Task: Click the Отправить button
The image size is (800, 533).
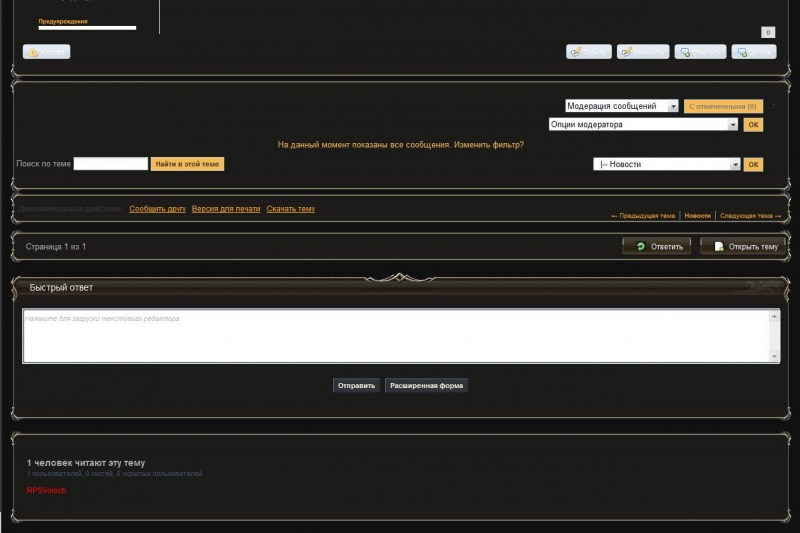Action: (x=356, y=386)
